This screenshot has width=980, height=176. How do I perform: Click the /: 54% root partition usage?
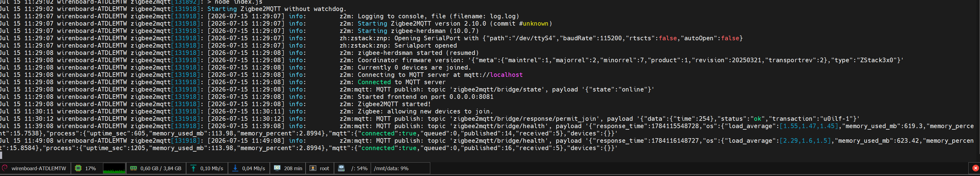pyautogui.click(x=359, y=168)
